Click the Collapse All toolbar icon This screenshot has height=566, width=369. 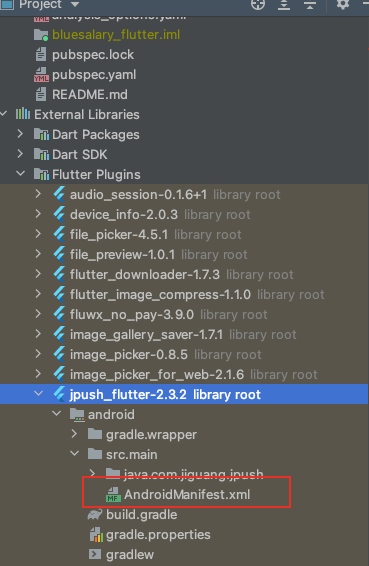click(310, 4)
